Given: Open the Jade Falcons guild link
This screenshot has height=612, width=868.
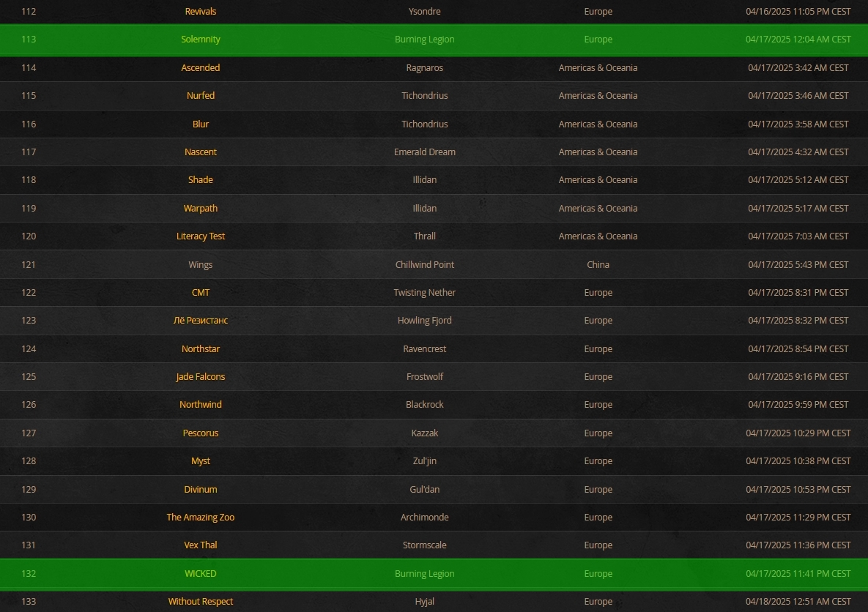Looking at the screenshot, I should click(201, 377).
